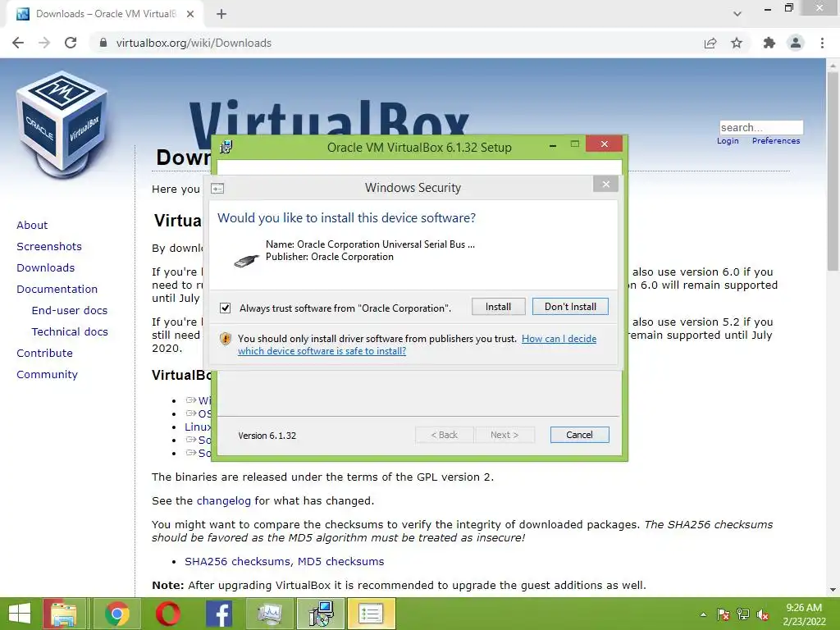Screen dimensions: 840x630
Task: Open the Login link
Action: 728,141
